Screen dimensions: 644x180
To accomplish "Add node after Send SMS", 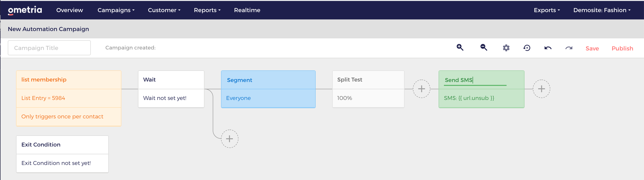I will [x=542, y=89].
